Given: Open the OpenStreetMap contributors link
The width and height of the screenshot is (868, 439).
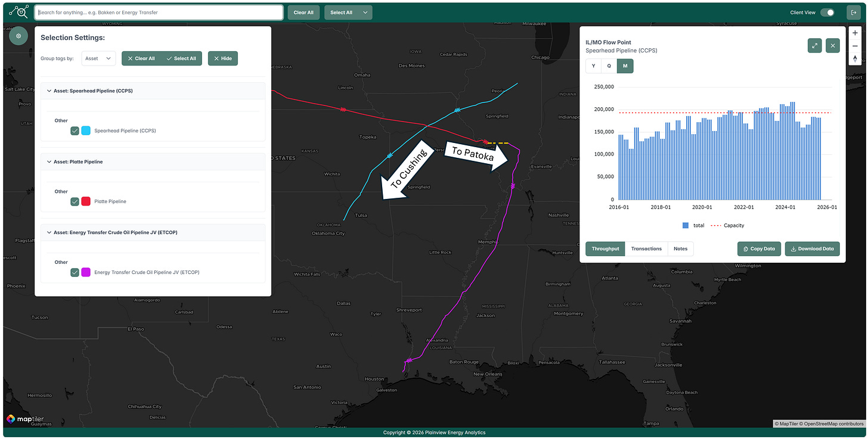Looking at the screenshot, I should [830, 424].
